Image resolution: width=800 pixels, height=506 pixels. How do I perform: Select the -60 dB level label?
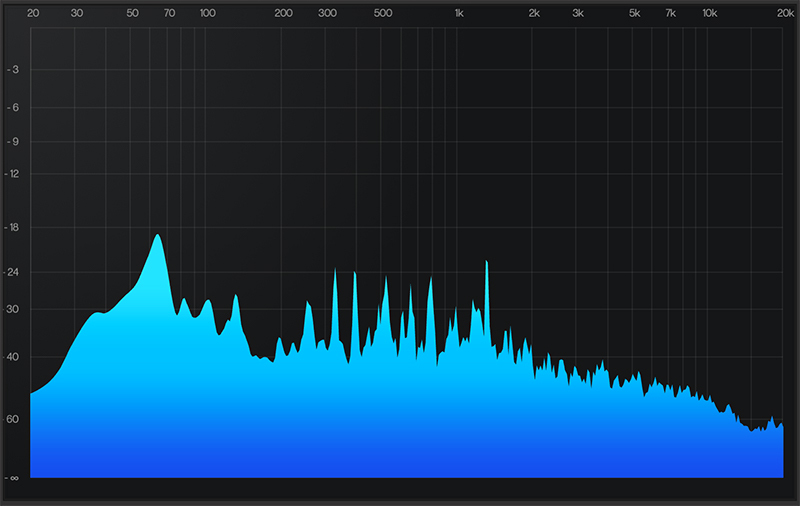[x=14, y=419]
